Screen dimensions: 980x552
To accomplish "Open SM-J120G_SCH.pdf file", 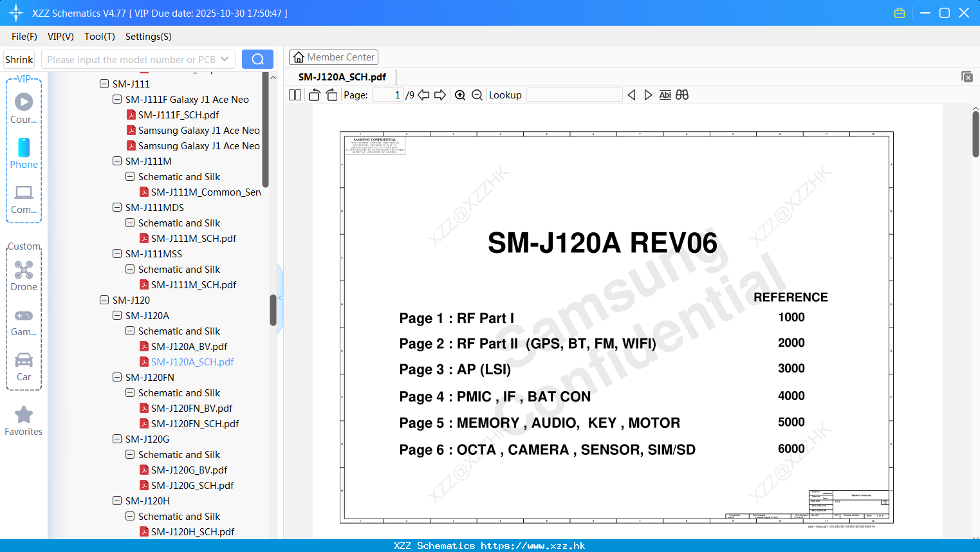I will click(x=192, y=485).
